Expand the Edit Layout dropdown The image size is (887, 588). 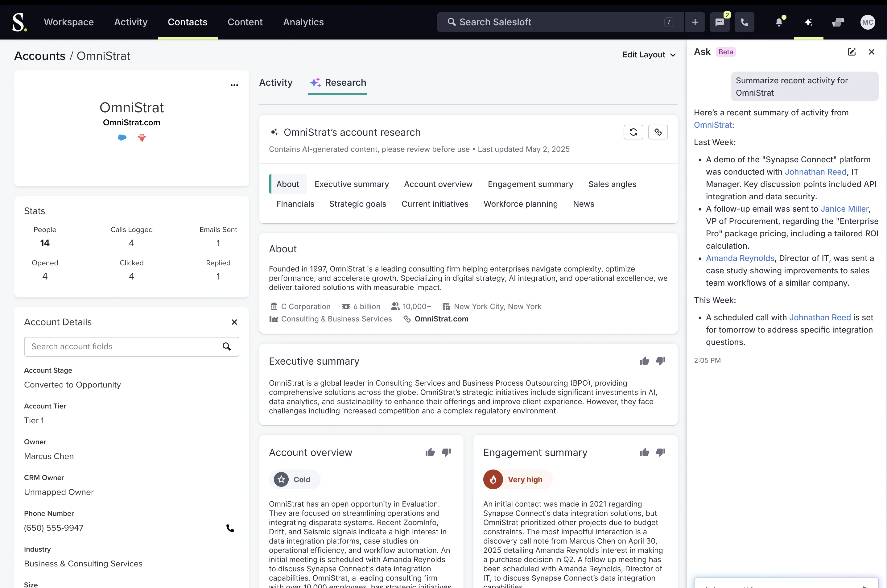click(x=649, y=55)
